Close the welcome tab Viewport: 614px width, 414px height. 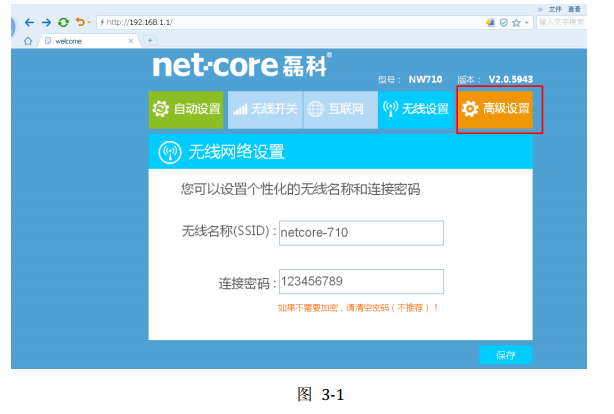coord(131,41)
